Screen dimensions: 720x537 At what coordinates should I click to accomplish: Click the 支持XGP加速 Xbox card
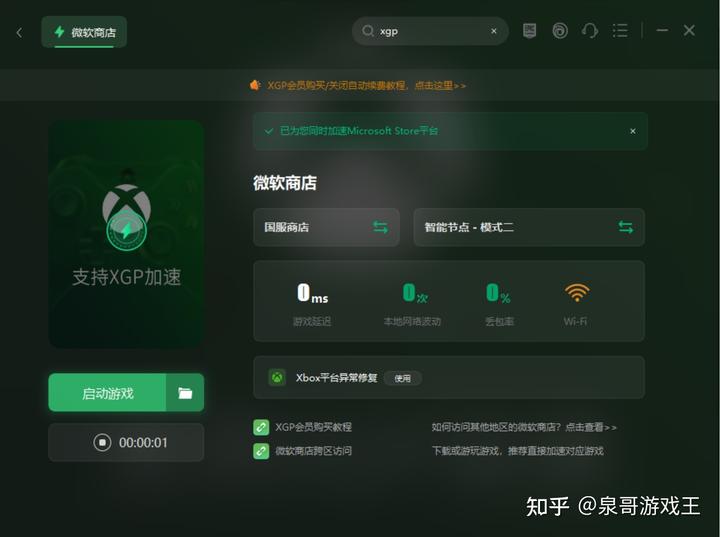[x=126, y=234]
